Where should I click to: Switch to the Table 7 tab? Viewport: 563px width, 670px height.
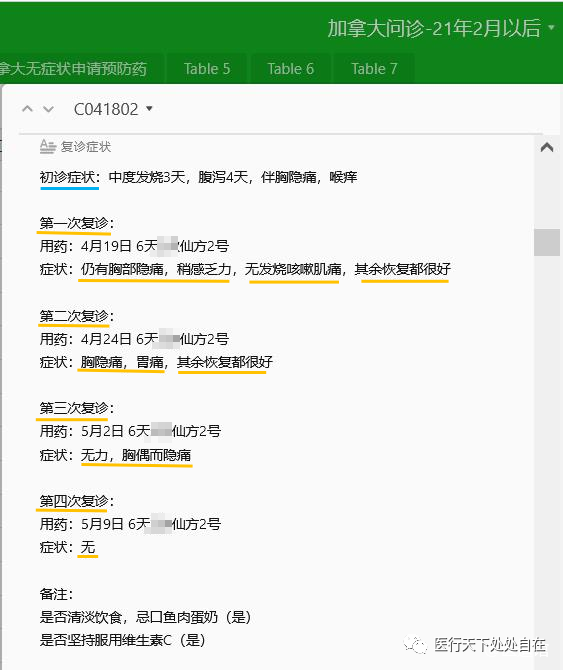click(x=374, y=68)
